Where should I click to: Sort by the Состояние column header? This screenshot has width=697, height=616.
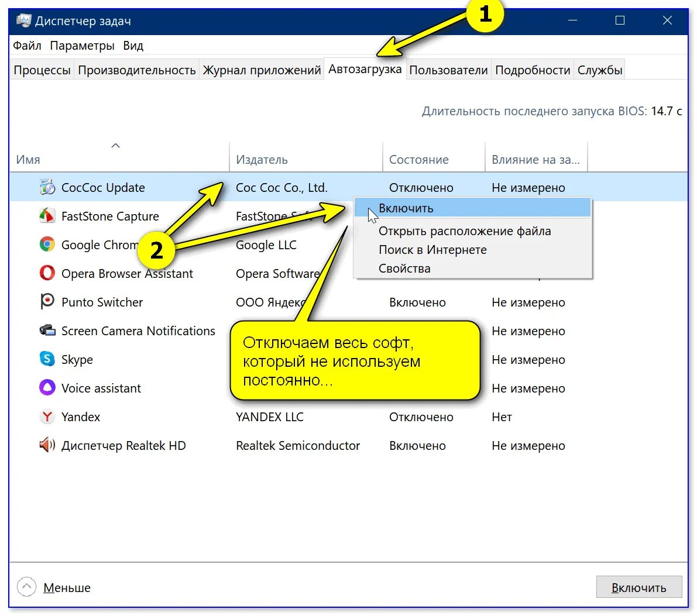pyautogui.click(x=434, y=157)
